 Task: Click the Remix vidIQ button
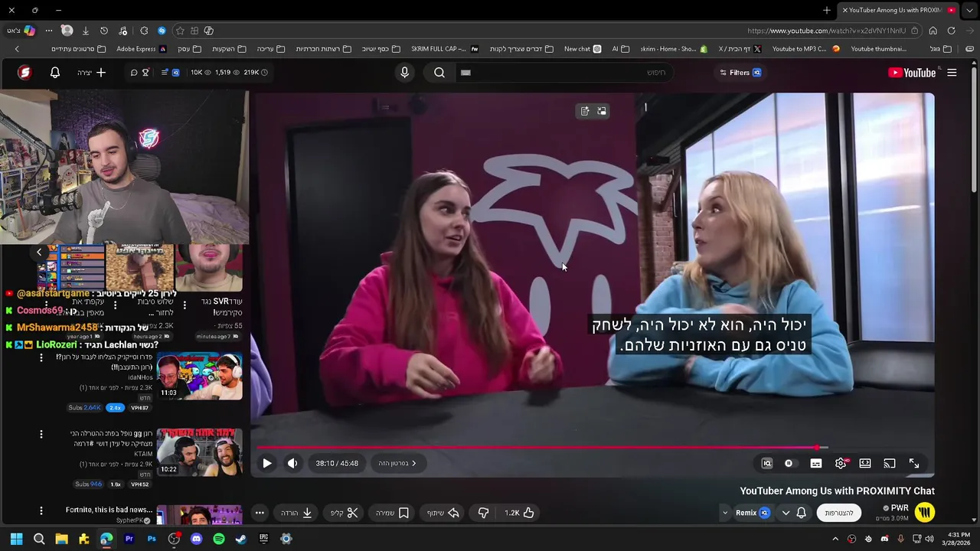click(x=753, y=513)
